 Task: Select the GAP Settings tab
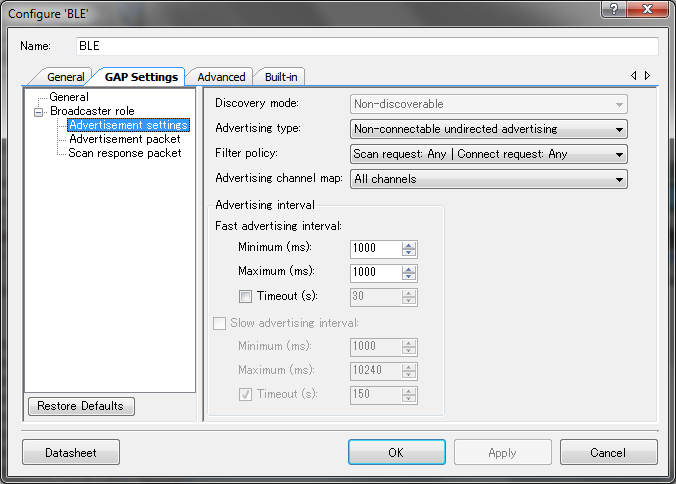tap(141, 77)
